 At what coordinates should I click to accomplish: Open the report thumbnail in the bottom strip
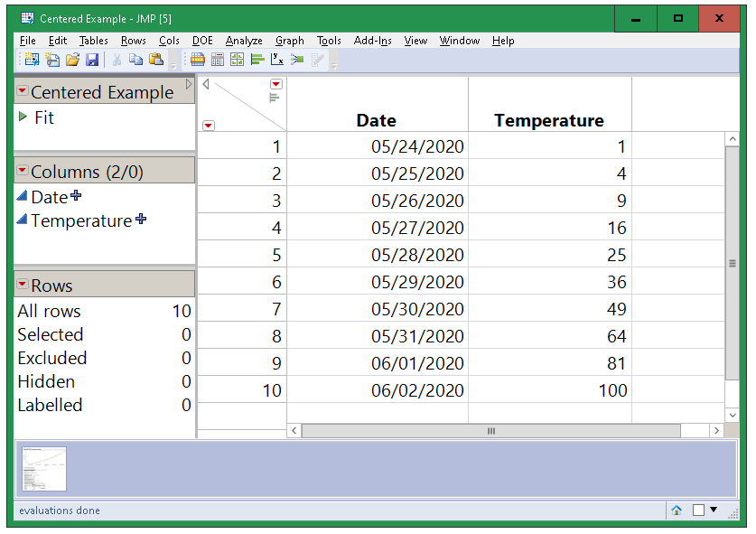tap(44, 468)
